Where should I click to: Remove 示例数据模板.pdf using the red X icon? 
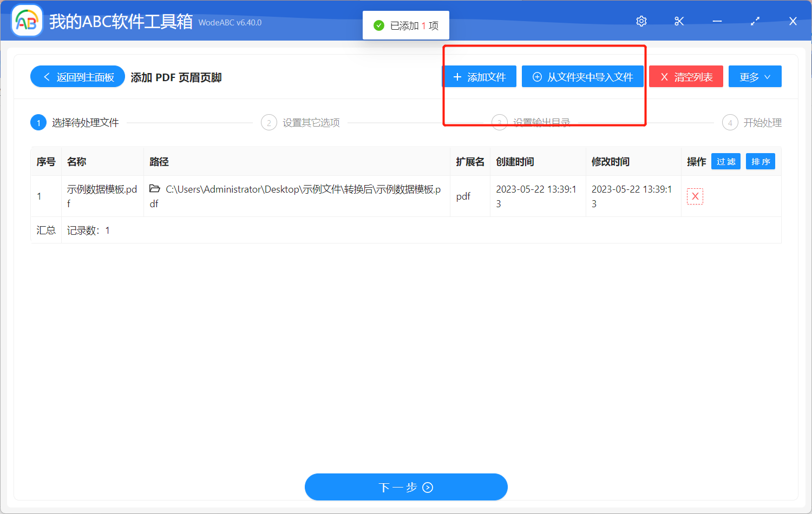coord(695,196)
